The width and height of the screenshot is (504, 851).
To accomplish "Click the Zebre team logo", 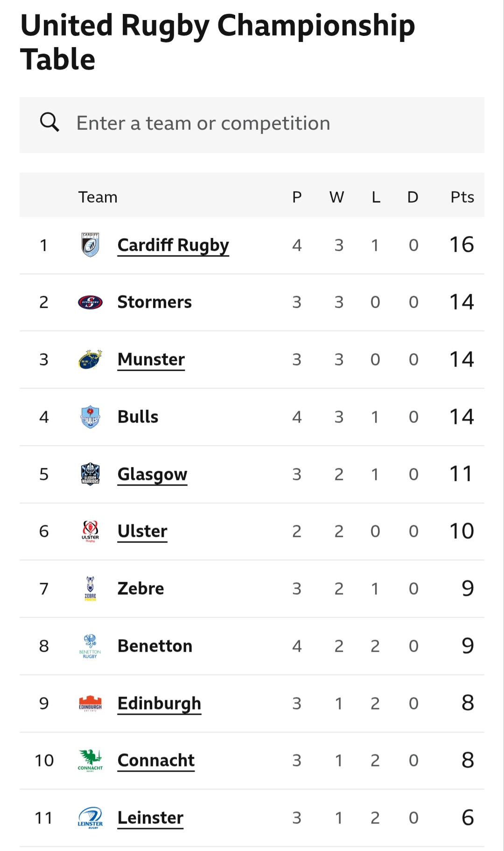I will [x=90, y=589].
